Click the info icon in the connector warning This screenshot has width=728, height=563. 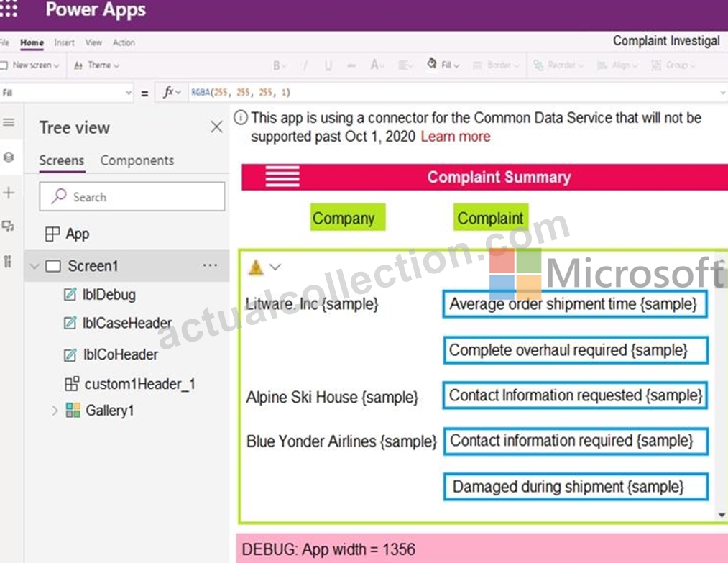click(x=241, y=118)
